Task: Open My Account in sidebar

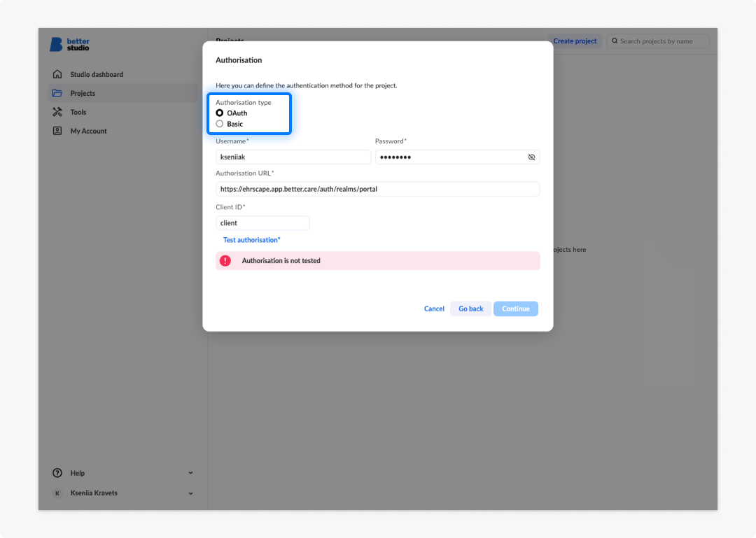Action: pos(123,131)
